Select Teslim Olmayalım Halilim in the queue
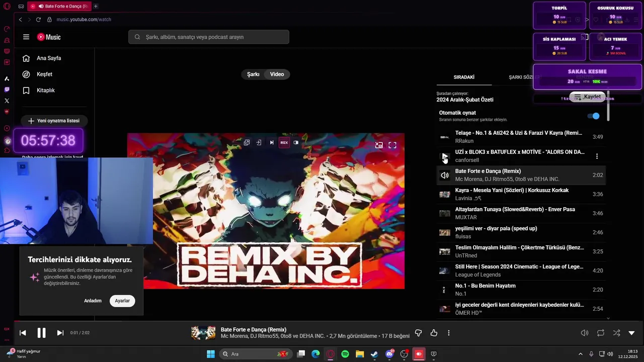The width and height of the screenshot is (644, 362). (521, 251)
